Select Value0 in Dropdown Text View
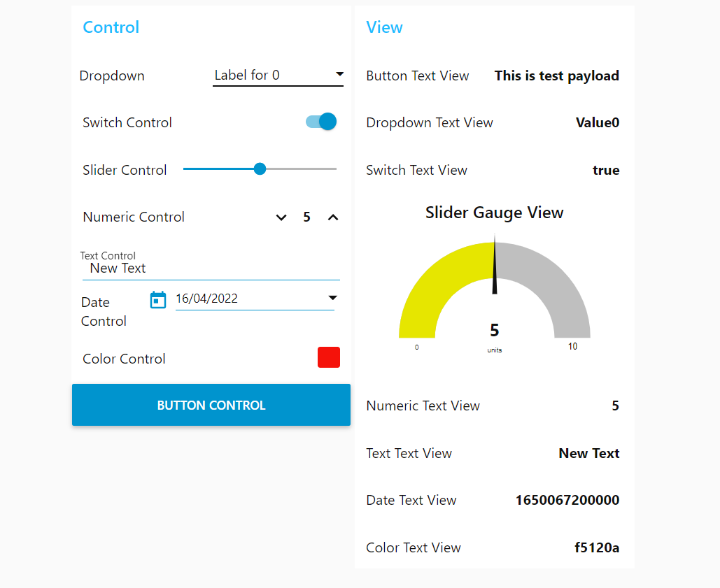 pos(597,122)
